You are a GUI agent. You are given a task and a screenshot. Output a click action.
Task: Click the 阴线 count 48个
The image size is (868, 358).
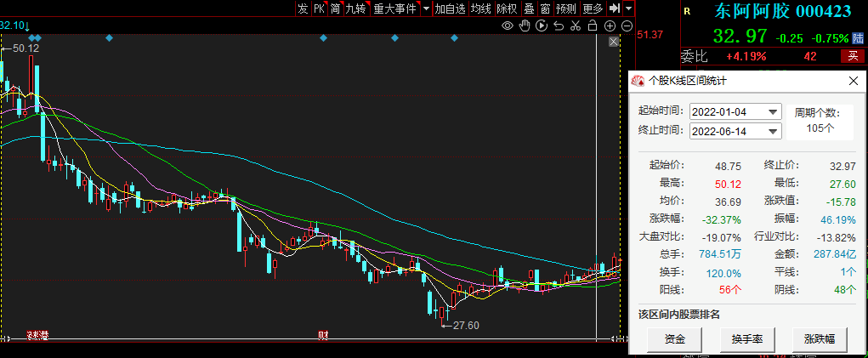coord(845,289)
